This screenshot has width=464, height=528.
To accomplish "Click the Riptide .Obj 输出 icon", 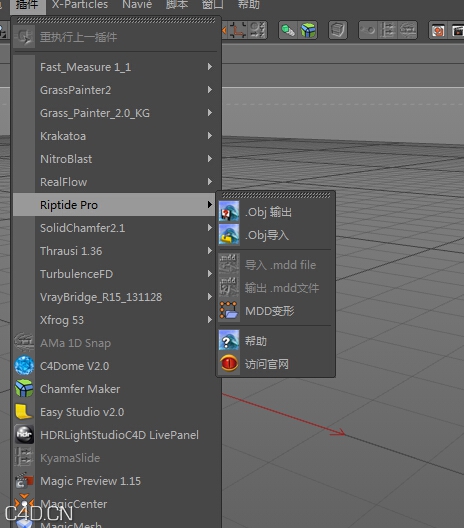I will pos(229,211).
